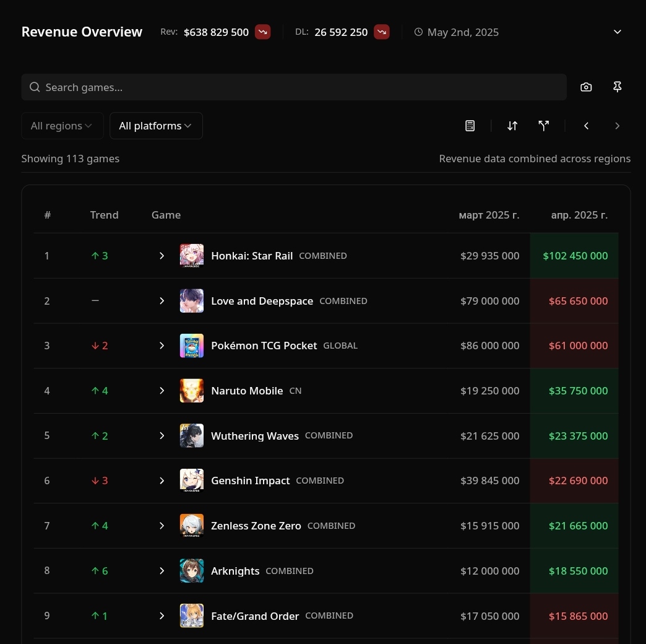Open the All regions dropdown
Viewport: 646px width, 644px height.
62,126
